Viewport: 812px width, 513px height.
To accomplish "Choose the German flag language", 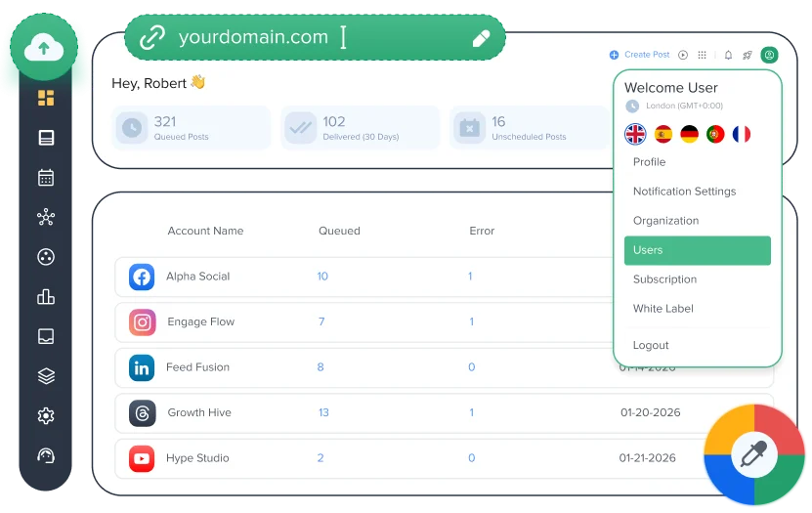I will (x=689, y=134).
